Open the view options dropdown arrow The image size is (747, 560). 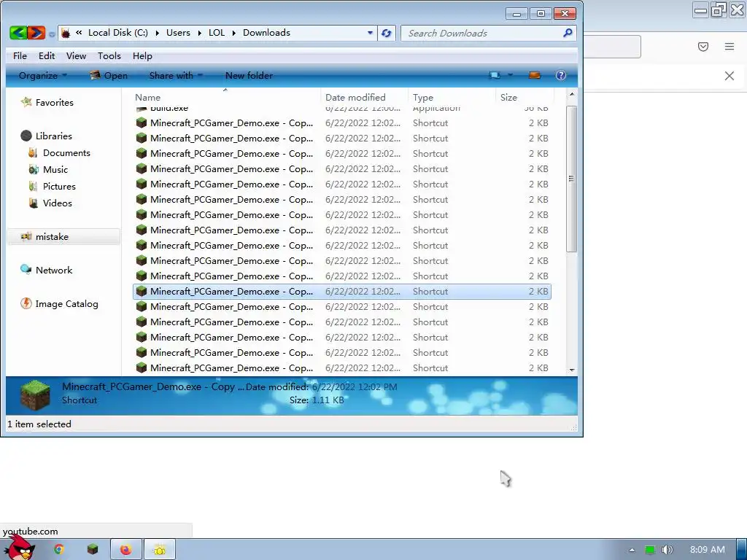[x=510, y=75]
